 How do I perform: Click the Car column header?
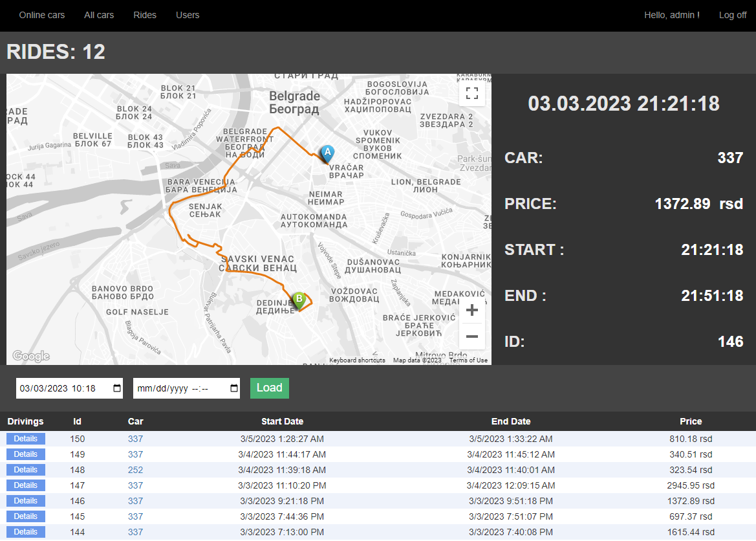click(x=135, y=421)
